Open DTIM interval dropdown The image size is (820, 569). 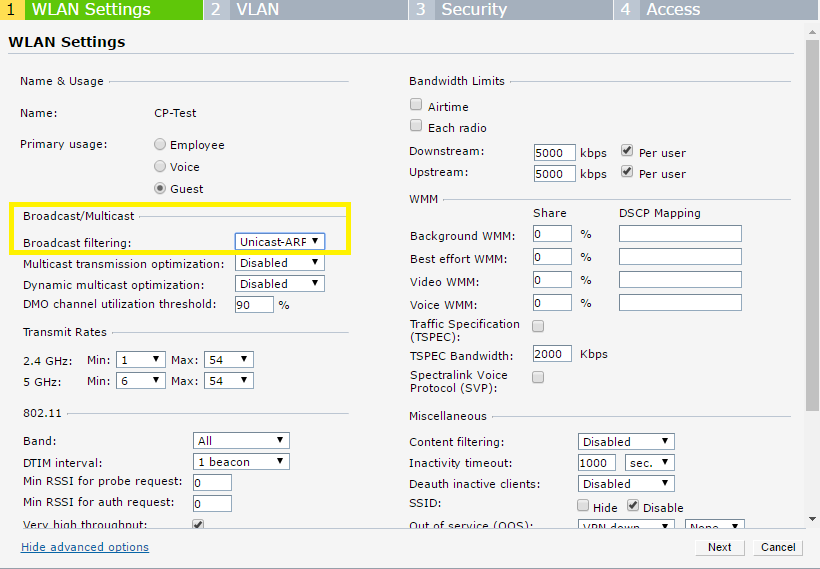(241, 462)
